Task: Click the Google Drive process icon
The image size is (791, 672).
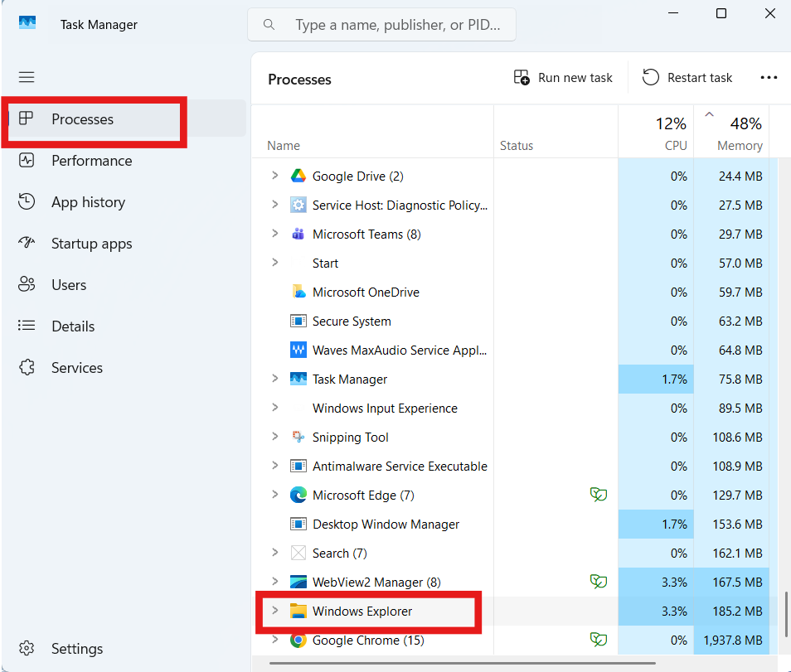Action: (x=298, y=176)
